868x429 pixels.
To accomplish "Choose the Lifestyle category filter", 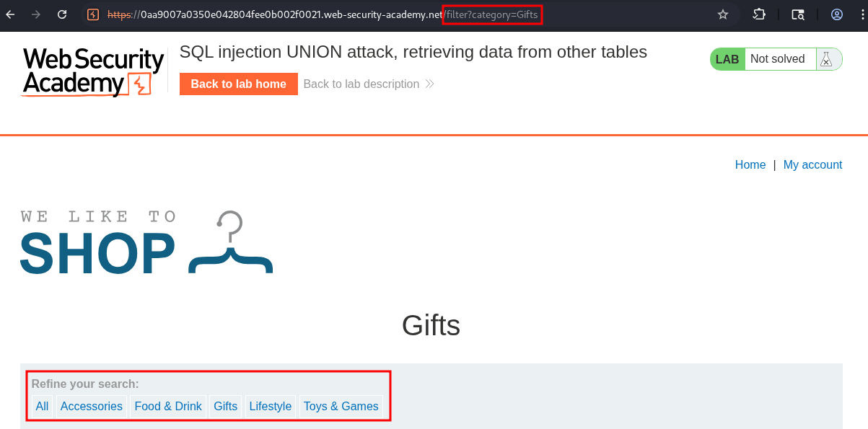I will [270, 407].
